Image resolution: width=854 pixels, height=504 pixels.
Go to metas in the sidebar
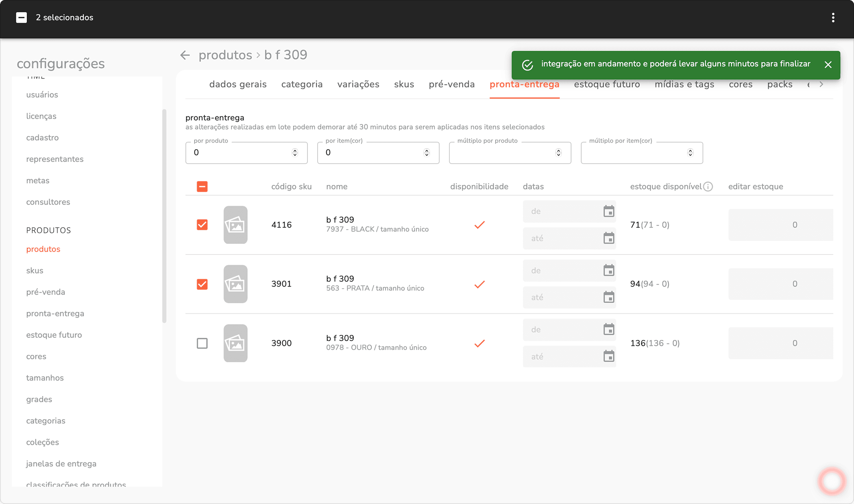tap(38, 181)
